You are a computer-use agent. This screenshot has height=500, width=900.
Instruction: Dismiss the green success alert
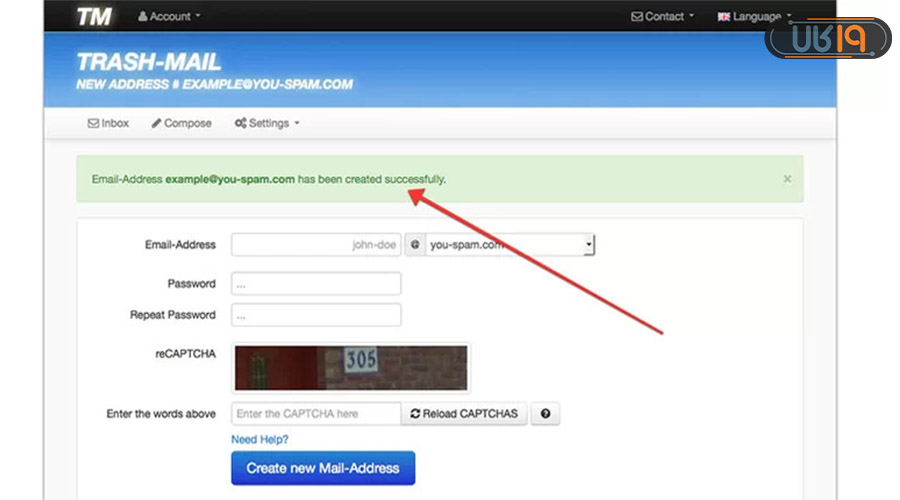(x=787, y=179)
